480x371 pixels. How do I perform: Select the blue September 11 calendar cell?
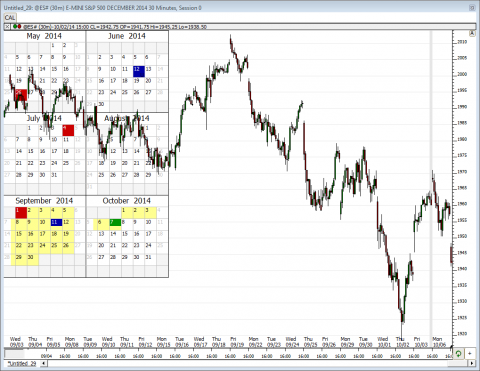[x=56, y=222]
